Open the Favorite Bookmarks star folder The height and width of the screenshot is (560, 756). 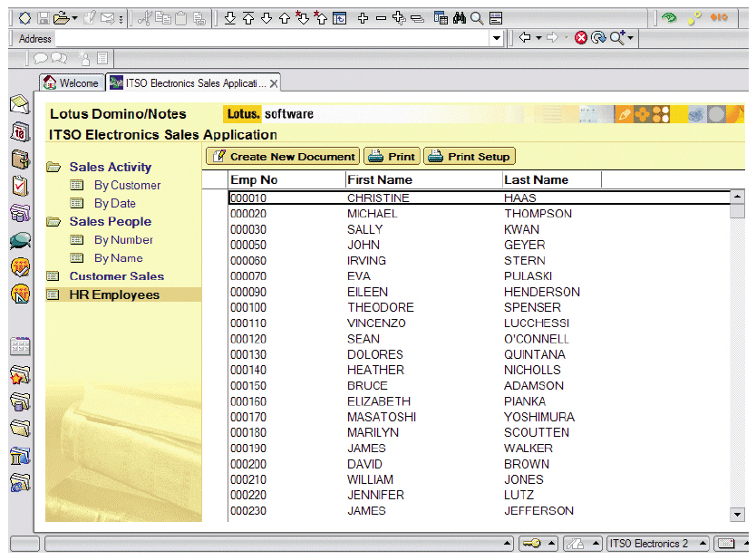tap(20, 374)
